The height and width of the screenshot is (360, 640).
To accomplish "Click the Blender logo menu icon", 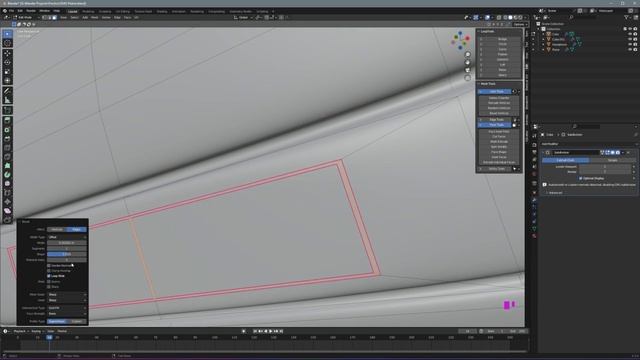I will 4,11.
